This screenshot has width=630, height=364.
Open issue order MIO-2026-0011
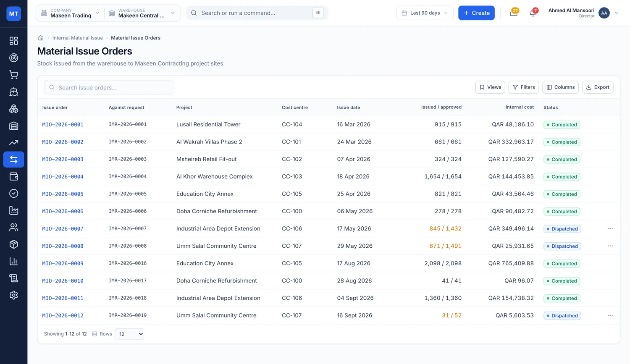click(x=63, y=298)
